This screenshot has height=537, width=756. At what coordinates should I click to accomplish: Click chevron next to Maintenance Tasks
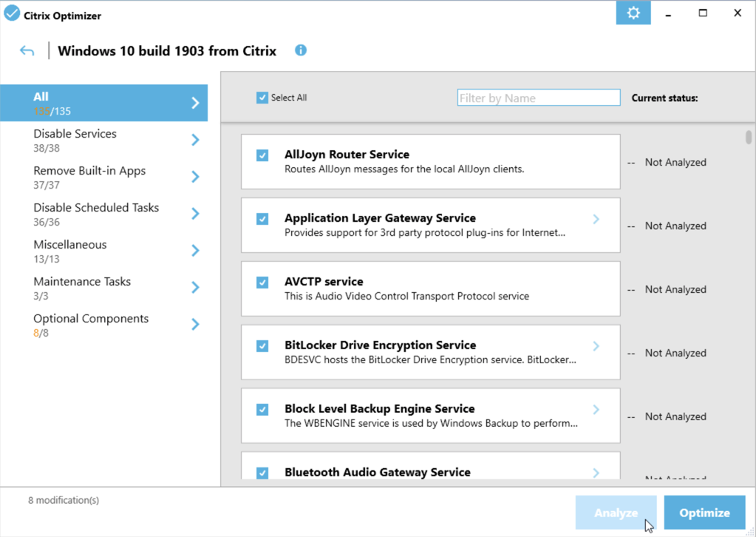click(x=195, y=288)
